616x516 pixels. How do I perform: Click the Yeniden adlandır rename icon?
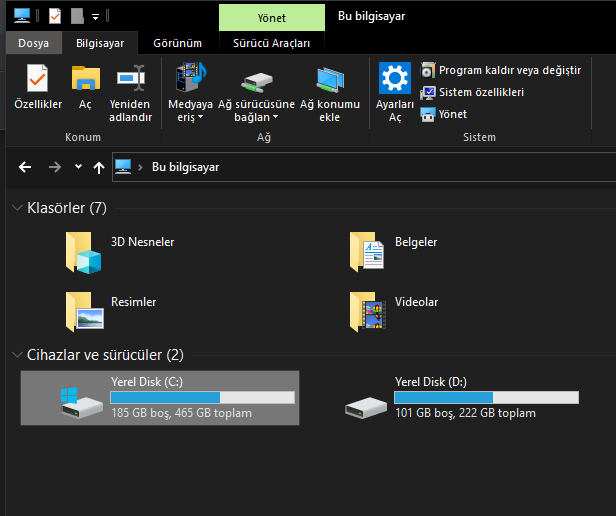(x=131, y=78)
